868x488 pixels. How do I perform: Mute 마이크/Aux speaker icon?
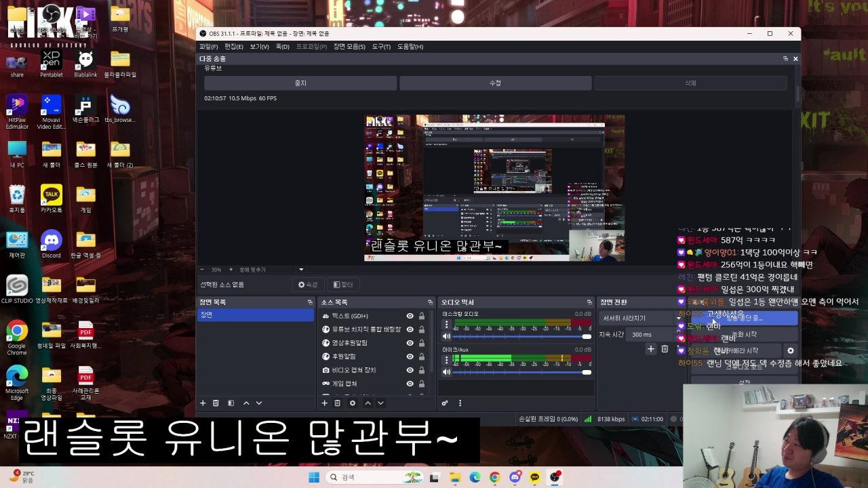pyautogui.click(x=446, y=372)
